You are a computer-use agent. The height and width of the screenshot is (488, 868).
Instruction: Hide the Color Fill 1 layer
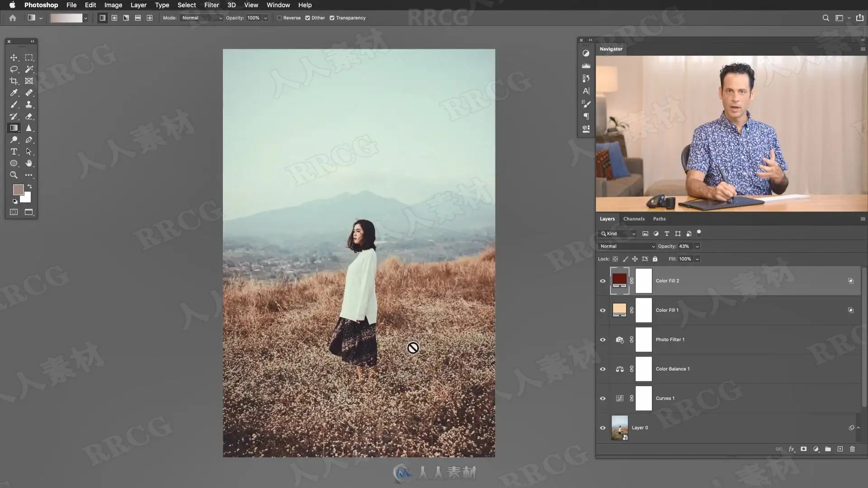(603, 310)
